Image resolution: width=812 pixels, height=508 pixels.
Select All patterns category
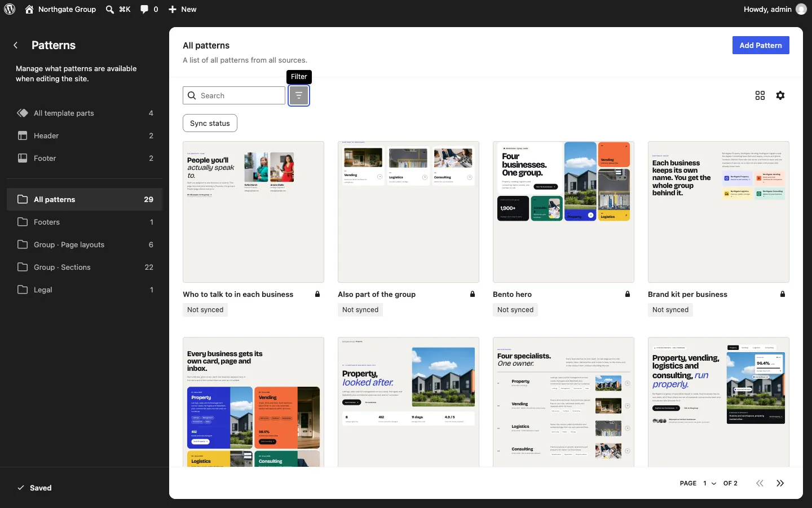click(x=85, y=199)
